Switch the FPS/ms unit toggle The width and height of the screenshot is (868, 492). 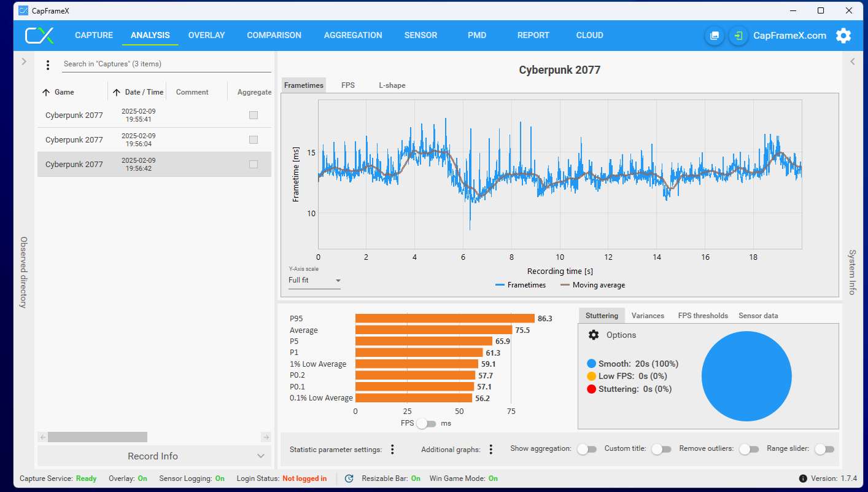point(426,423)
